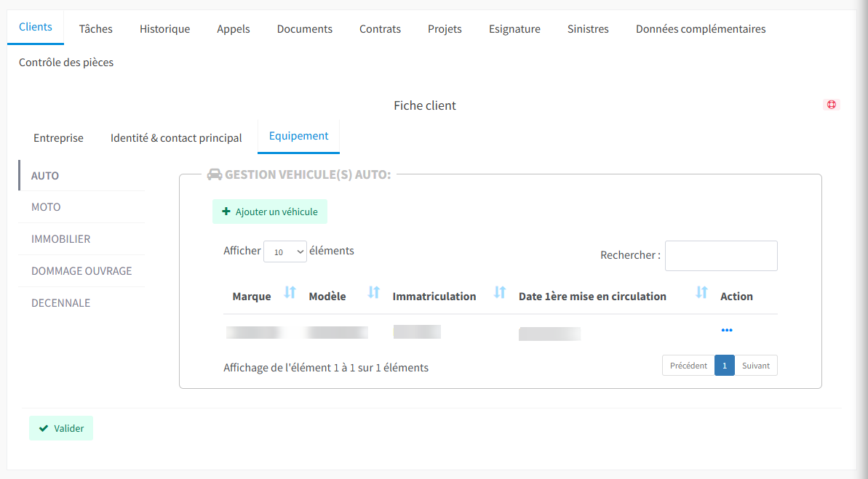Open Identité & contact principal sub-tab
The width and height of the screenshot is (868, 479).
pyautogui.click(x=176, y=137)
